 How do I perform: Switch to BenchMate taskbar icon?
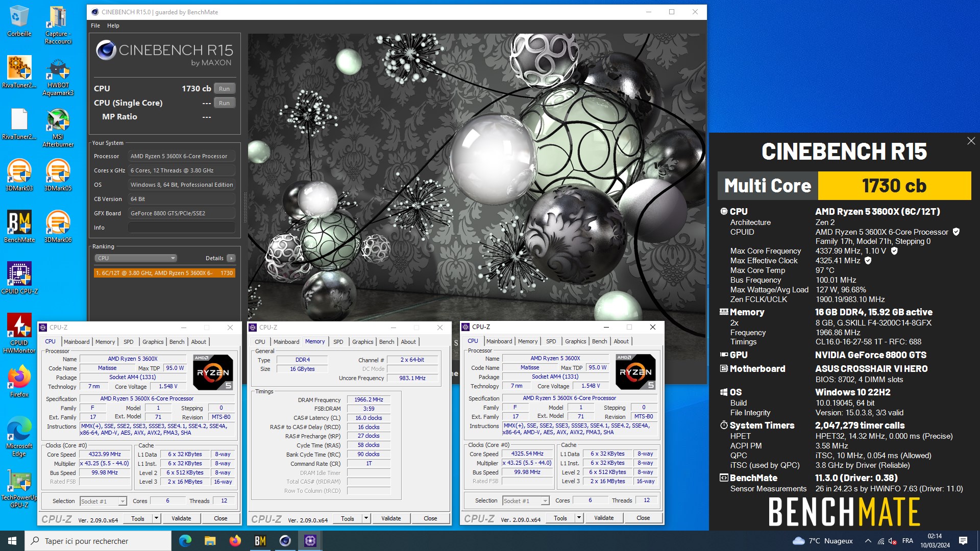pyautogui.click(x=260, y=541)
